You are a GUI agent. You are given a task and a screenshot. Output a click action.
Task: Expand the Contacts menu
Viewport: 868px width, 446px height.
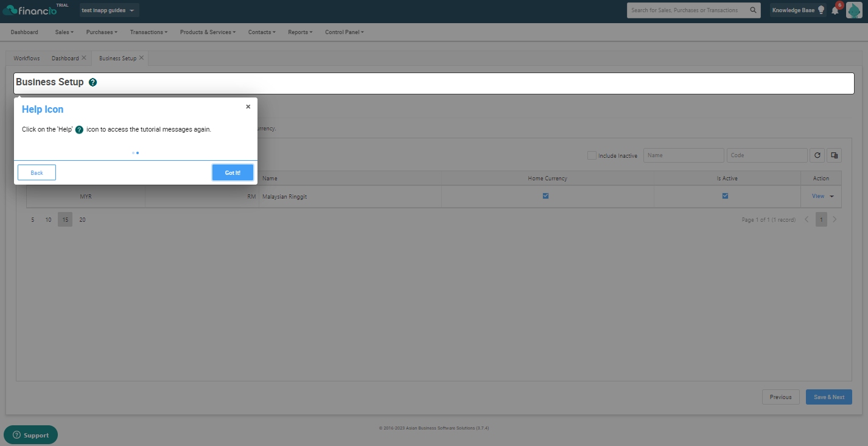[262, 32]
